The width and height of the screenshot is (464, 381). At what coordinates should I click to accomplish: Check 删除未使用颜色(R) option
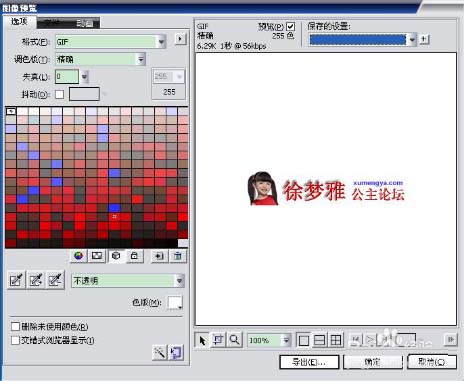[15, 326]
